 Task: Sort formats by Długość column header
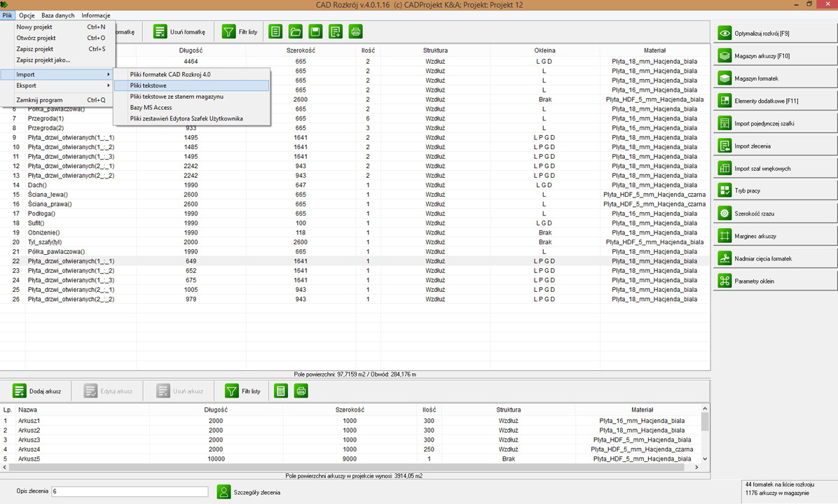click(191, 50)
